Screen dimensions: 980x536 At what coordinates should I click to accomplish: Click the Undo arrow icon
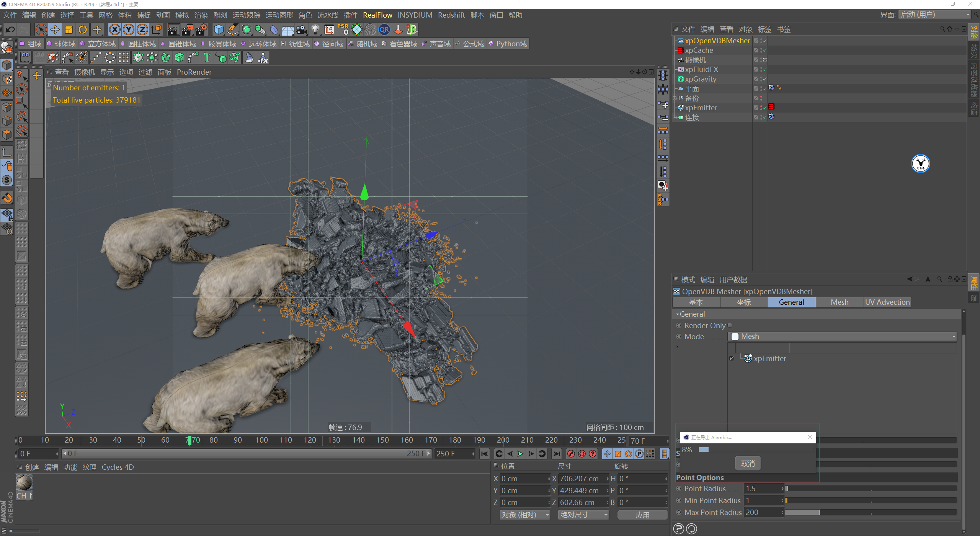coord(10,29)
